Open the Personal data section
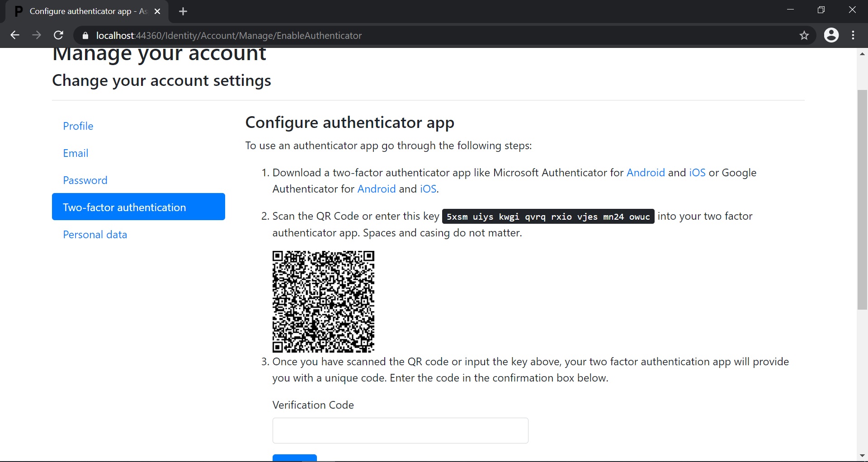This screenshot has height=462, width=868. click(x=95, y=235)
